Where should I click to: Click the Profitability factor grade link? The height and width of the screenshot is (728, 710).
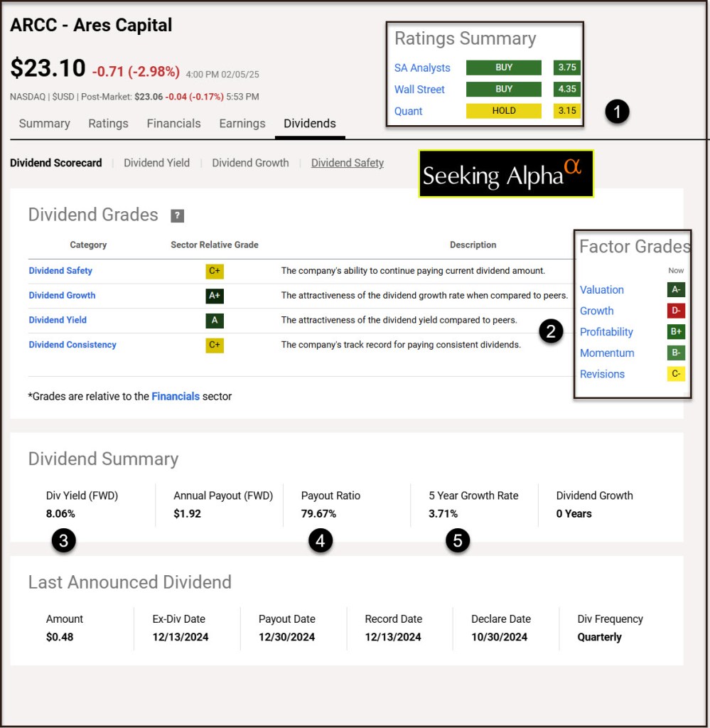pyautogui.click(x=606, y=332)
